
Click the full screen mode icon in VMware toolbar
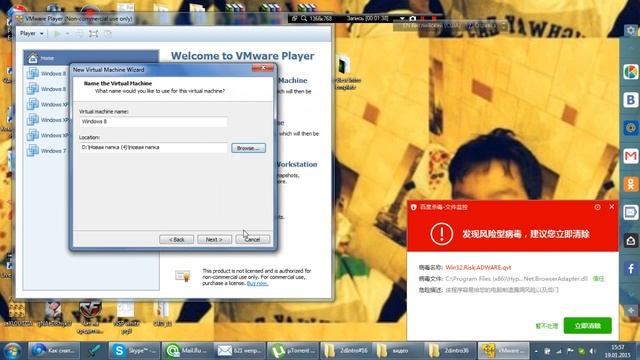(x=93, y=34)
